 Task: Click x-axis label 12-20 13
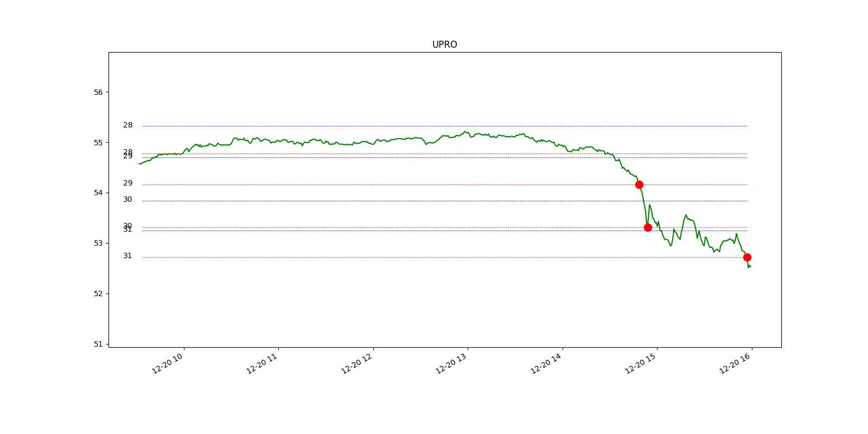pyautogui.click(x=451, y=363)
